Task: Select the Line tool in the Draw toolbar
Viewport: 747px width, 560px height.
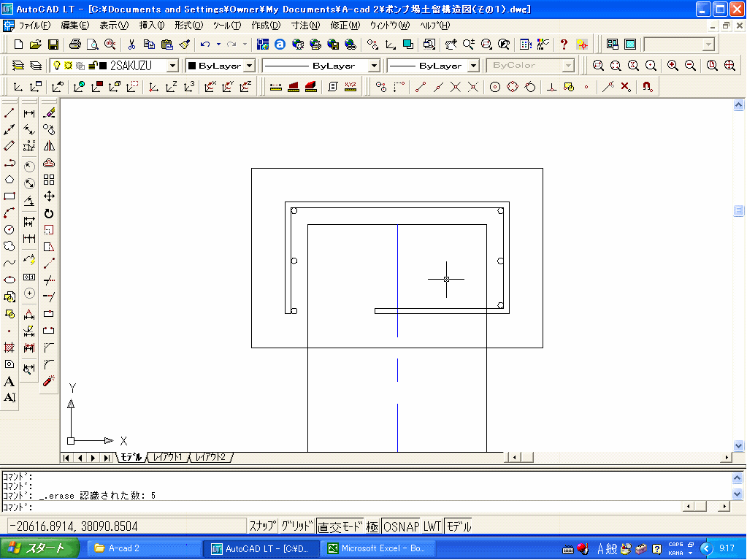Action: (9, 113)
